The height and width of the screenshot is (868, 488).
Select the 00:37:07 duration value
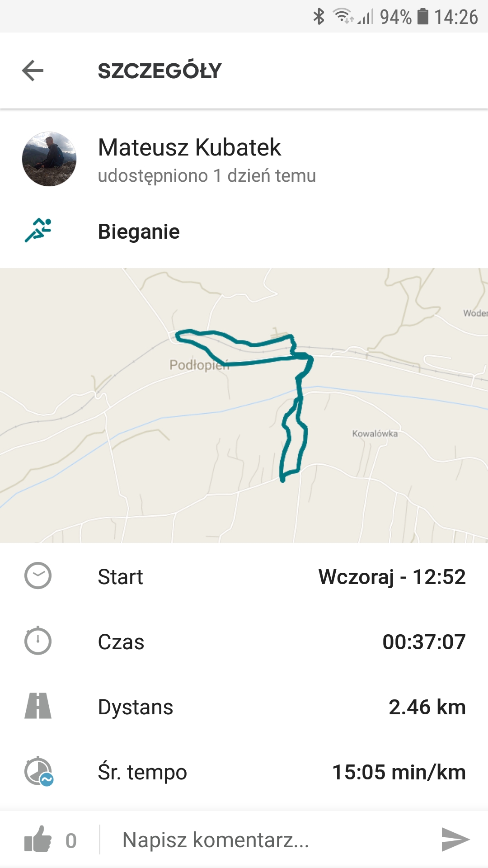423,642
